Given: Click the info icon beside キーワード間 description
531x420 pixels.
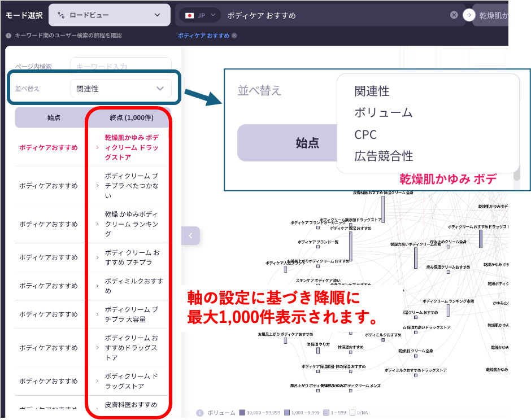Looking at the screenshot, I should [8, 36].
